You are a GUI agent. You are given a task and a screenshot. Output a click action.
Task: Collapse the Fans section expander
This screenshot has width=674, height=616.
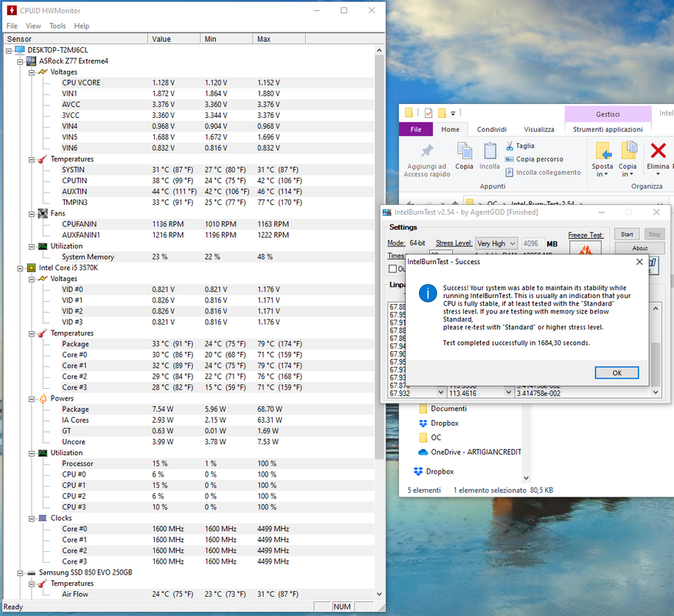tap(32, 214)
